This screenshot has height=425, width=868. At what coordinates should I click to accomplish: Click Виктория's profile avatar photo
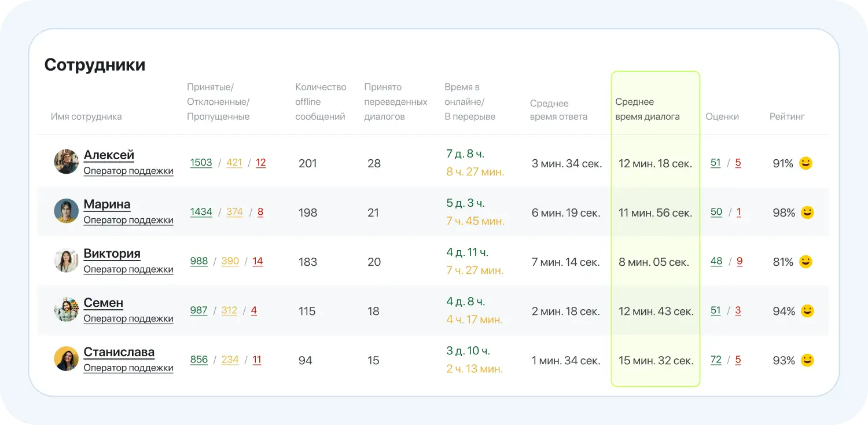(x=66, y=261)
